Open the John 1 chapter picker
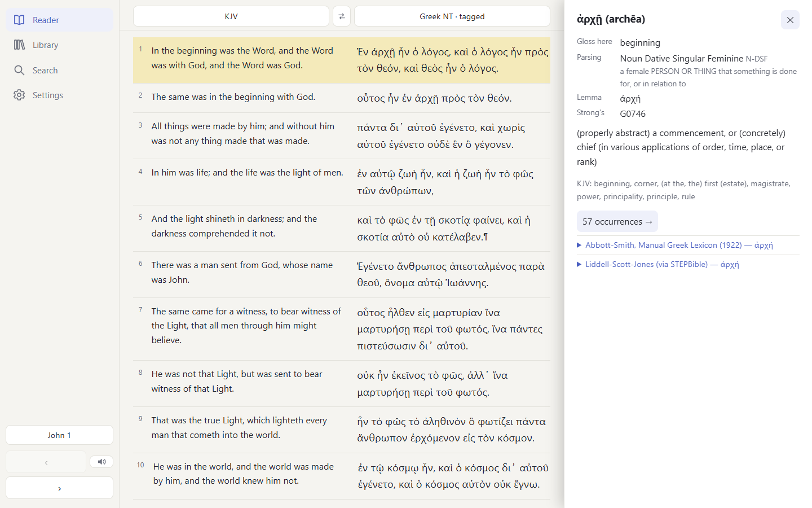 click(x=59, y=435)
